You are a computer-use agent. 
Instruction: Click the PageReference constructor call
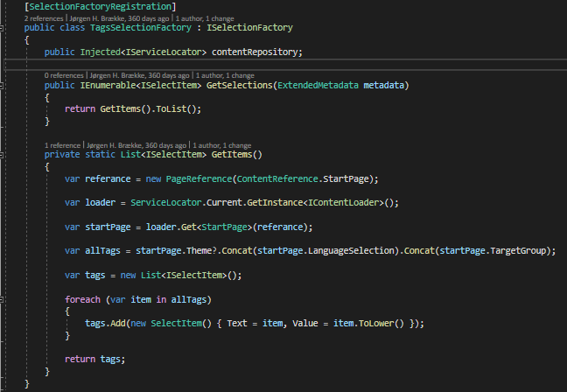coord(208,178)
